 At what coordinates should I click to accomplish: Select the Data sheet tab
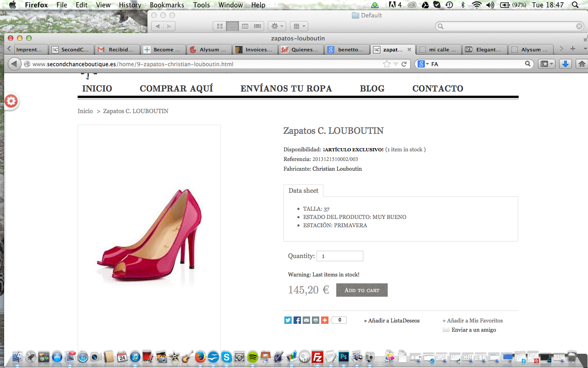pyautogui.click(x=304, y=190)
